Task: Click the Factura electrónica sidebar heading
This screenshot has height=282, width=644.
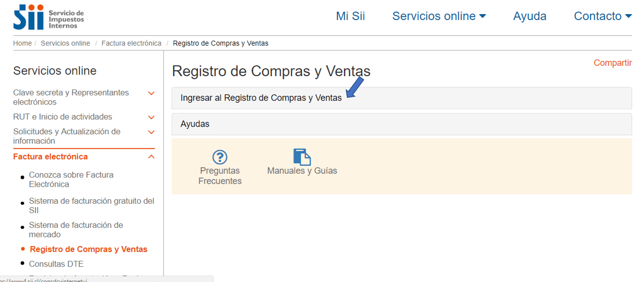Action: point(51,157)
